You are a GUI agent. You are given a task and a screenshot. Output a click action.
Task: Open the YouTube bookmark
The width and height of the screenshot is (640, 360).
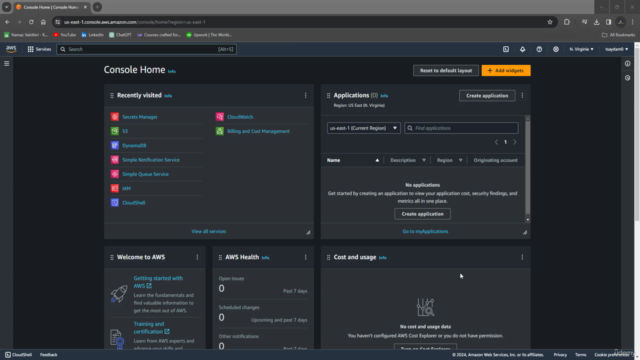[65, 35]
